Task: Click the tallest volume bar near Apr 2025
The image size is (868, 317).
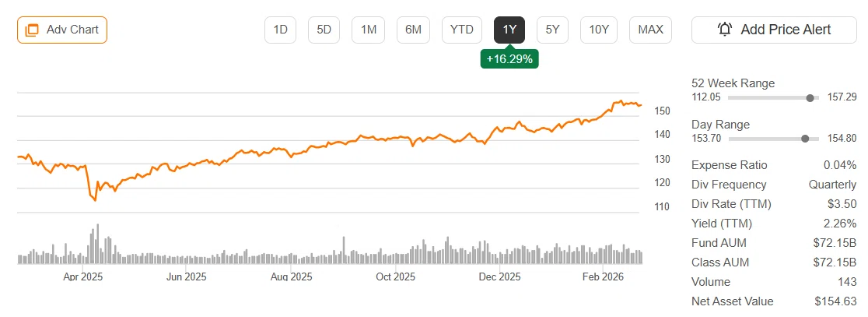Action: point(98,243)
